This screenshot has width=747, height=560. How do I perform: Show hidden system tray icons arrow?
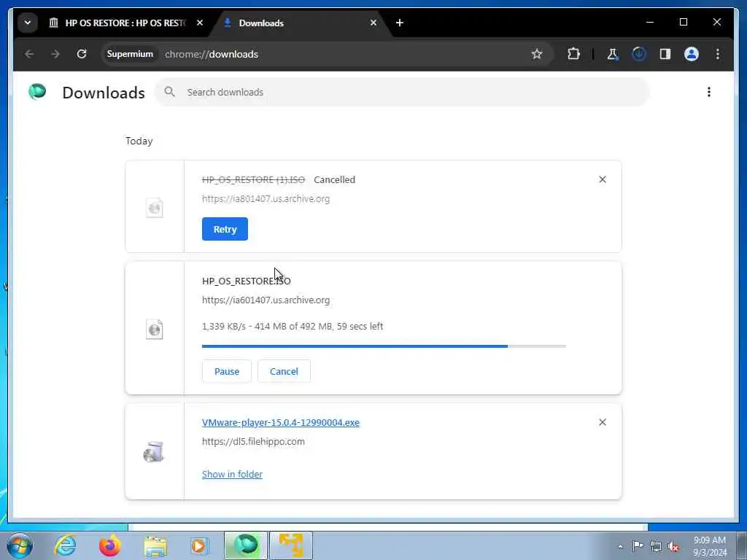click(x=620, y=546)
